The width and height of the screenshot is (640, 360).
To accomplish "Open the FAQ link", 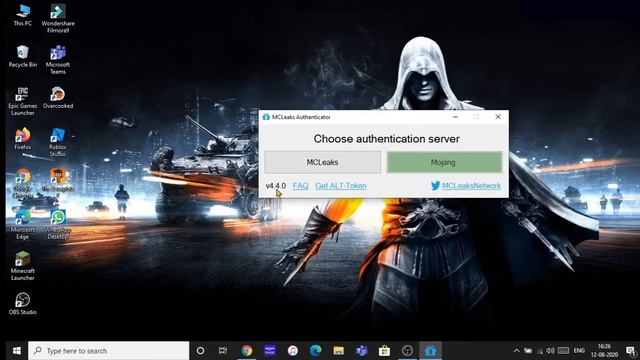I will [x=300, y=186].
